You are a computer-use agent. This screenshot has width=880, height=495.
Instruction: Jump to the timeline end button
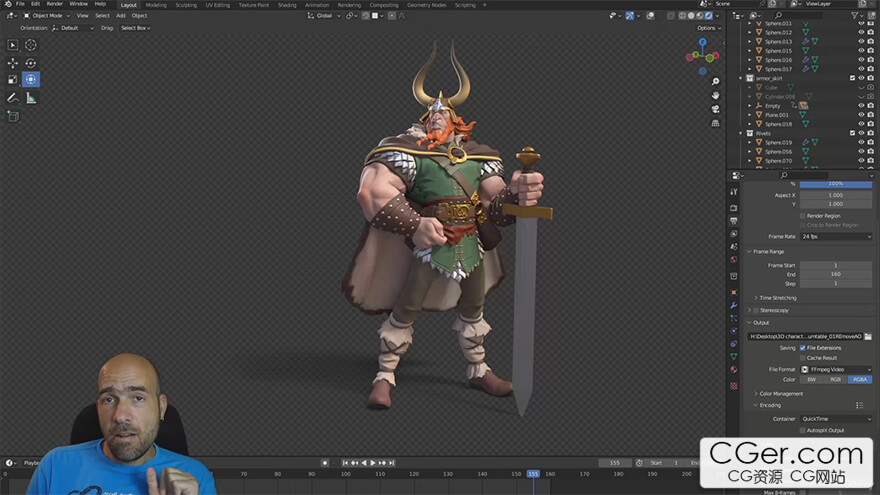click(392, 463)
